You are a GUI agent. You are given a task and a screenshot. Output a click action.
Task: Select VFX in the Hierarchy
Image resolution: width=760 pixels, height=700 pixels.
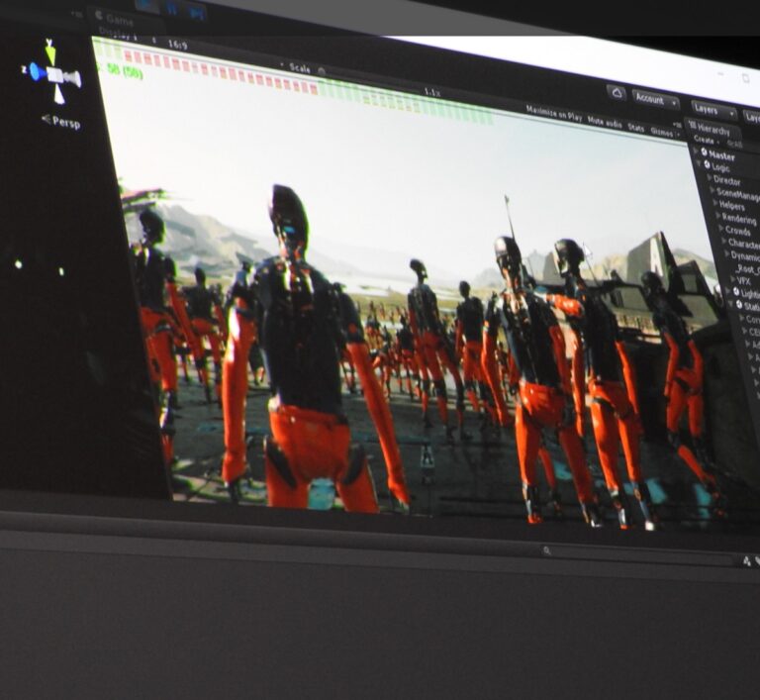tap(743, 281)
